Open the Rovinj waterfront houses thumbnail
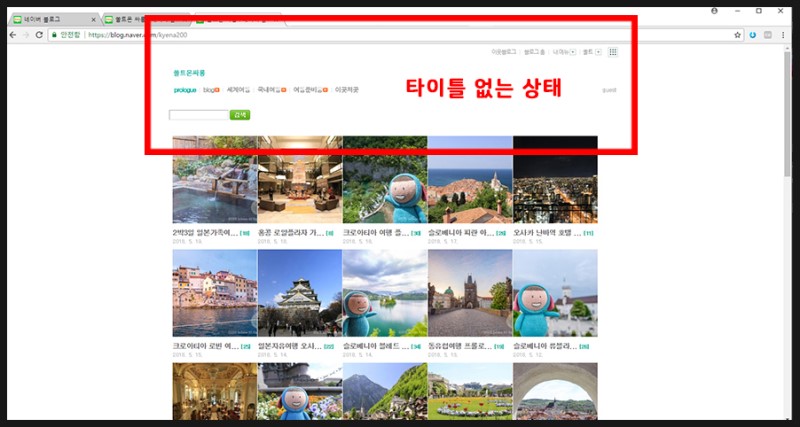800x427 pixels. point(215,293)
